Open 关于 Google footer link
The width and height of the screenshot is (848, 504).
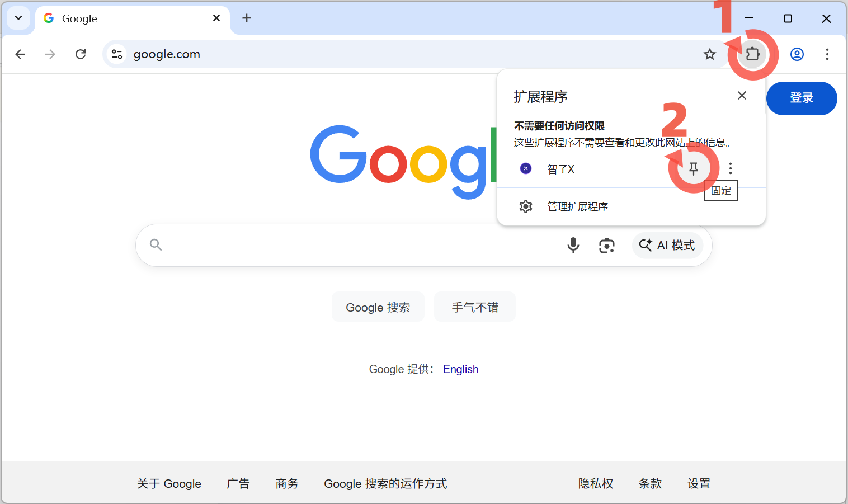point(169,483)
